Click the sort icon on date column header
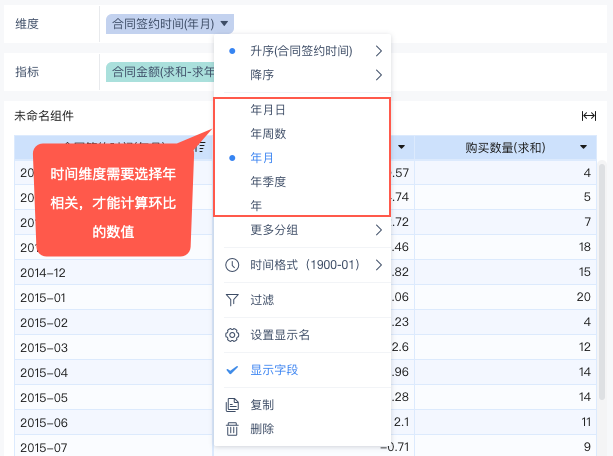The height and width of the screenshot is (456, 613). (x=202, y=147)
